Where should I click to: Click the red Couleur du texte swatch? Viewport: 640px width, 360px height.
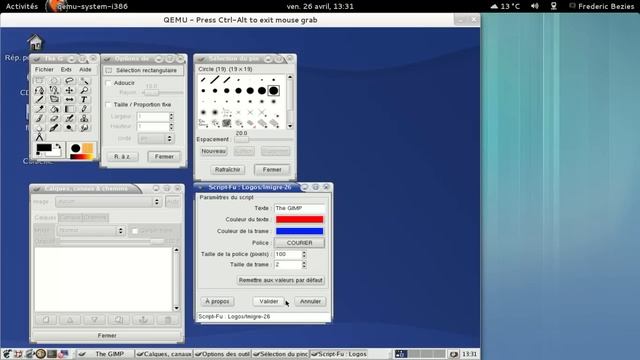[299, 220]
